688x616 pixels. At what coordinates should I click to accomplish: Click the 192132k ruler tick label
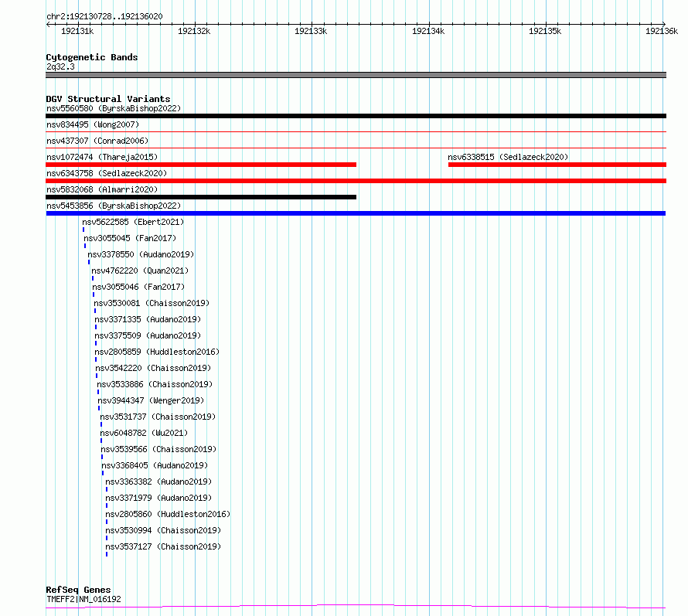[194, 31]
